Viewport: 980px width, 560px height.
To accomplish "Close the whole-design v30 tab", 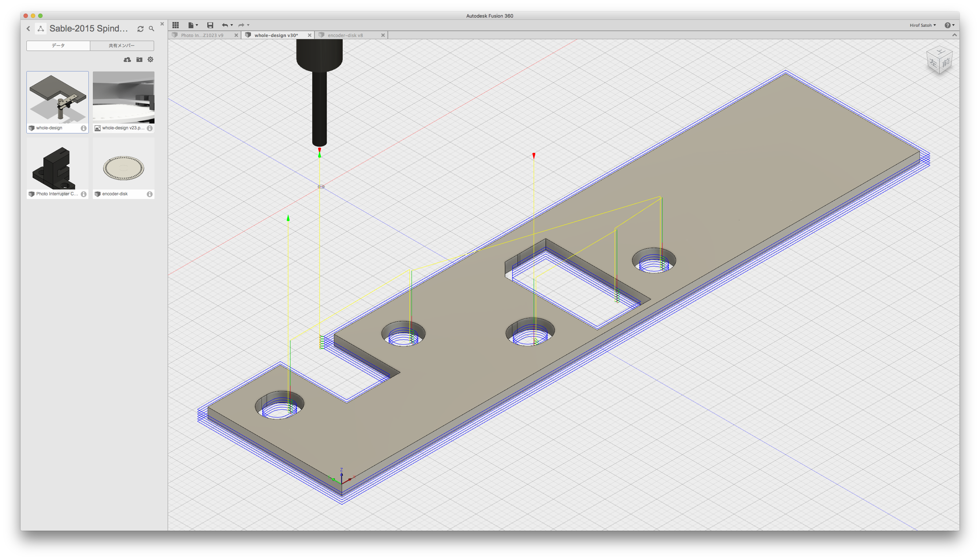I will coord(309,36).
